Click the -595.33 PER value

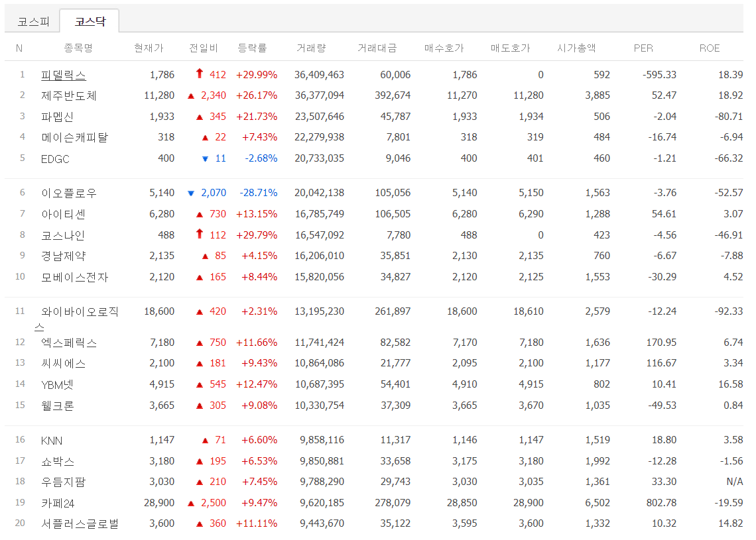(x=659, y=75)
